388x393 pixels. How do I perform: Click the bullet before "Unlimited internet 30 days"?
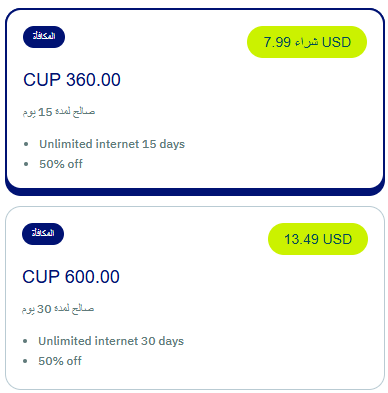[x=25, y=341]
